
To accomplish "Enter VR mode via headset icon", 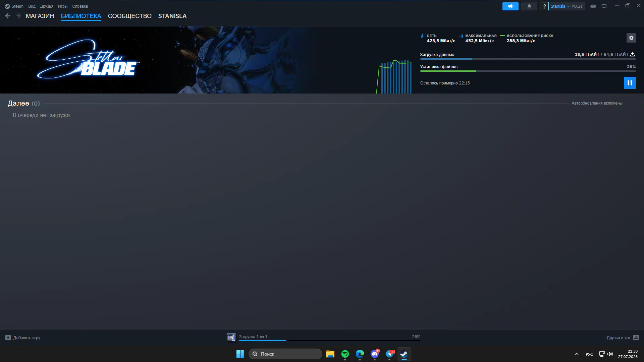I will point(593,6).
